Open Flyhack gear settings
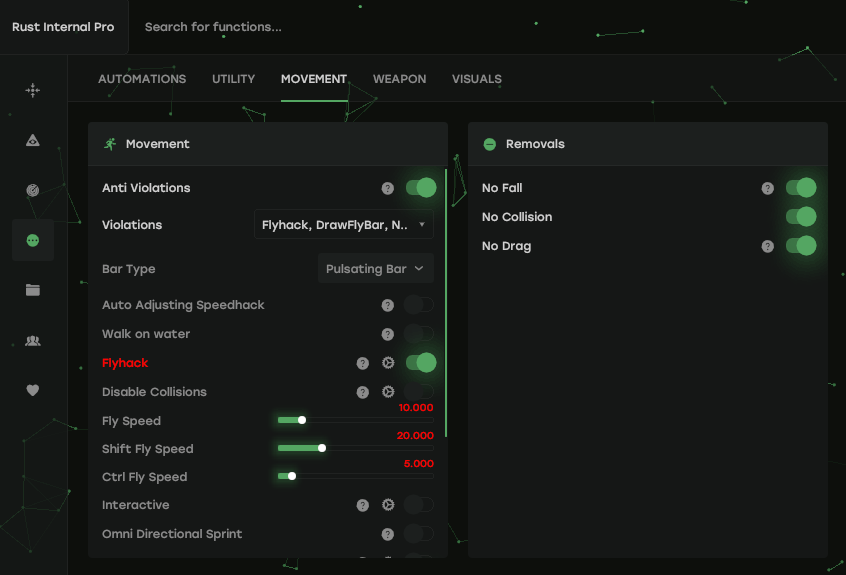The width and height of the screenshot is (846, 575). 388,363
